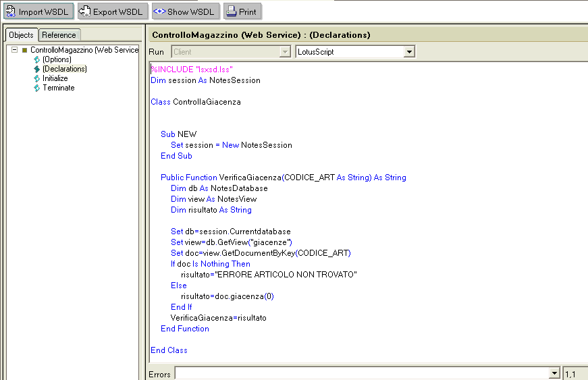588x380 pixels.
Task: Click the ControlloMagazzino (Declarations) title header
Action: tap(261, 35)
